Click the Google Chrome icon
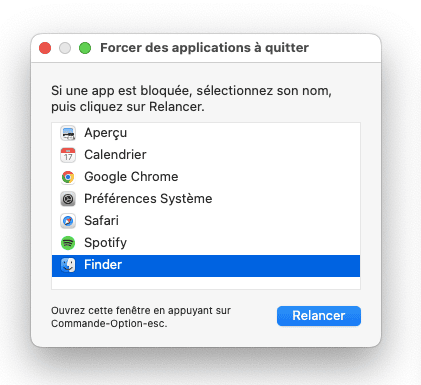 pyautogui.click(x=68, y=177)
